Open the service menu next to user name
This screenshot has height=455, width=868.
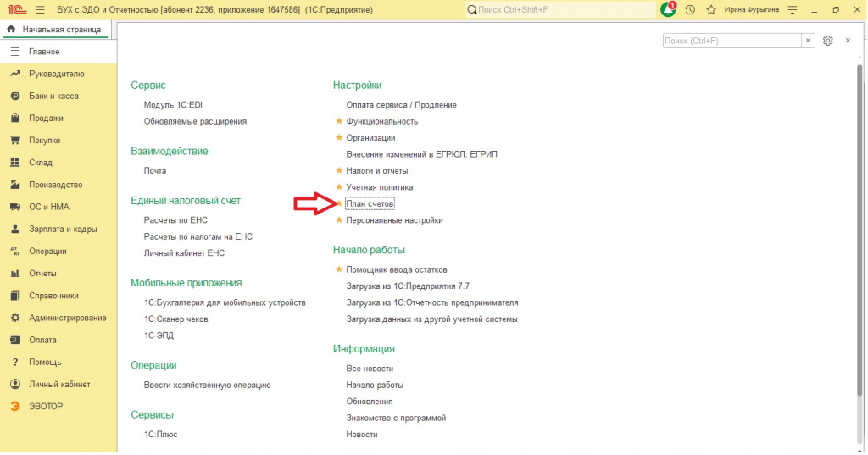pyautogui.click(x=793, y=10)
